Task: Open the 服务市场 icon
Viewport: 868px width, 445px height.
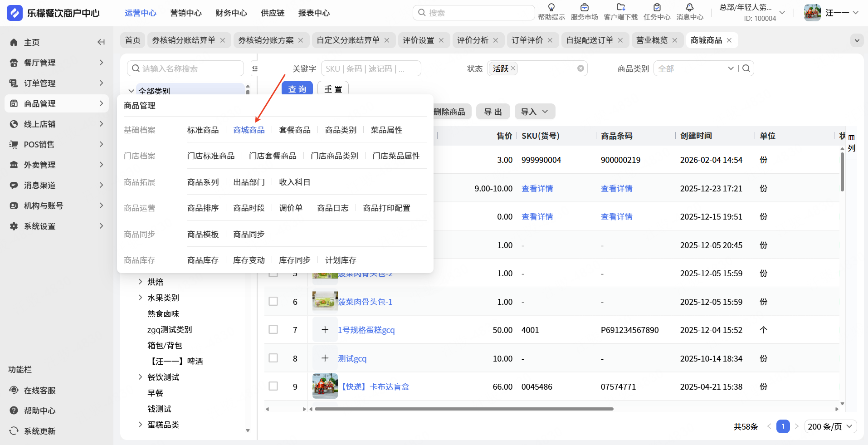Action: coord(584,8)
